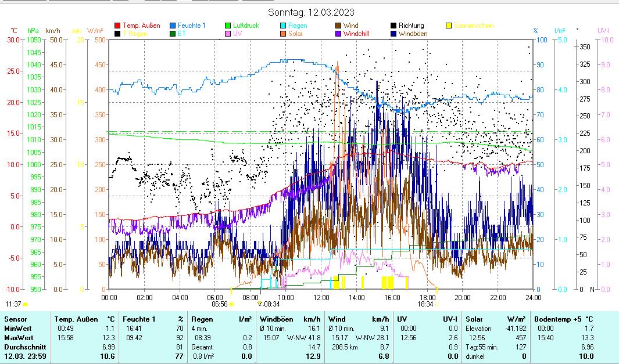This screenshot has height=364, width=619.
Task: Click the blue Feuchte 1 legend swatch
Action: (173, 26)
